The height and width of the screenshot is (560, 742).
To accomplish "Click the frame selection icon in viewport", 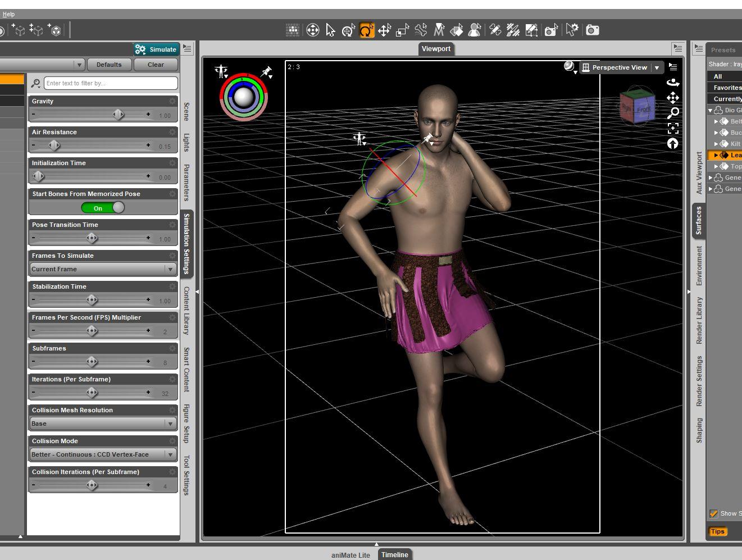I will tap(672, 128).
